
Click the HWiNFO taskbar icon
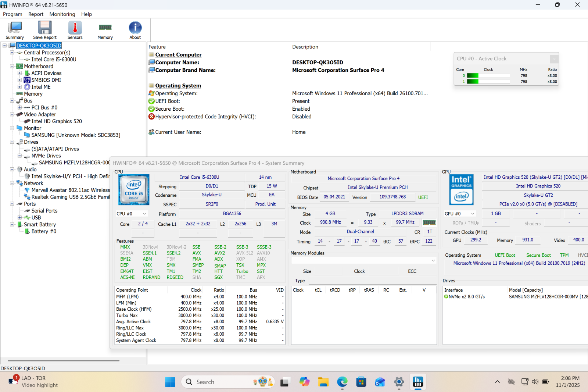point(418,382)
